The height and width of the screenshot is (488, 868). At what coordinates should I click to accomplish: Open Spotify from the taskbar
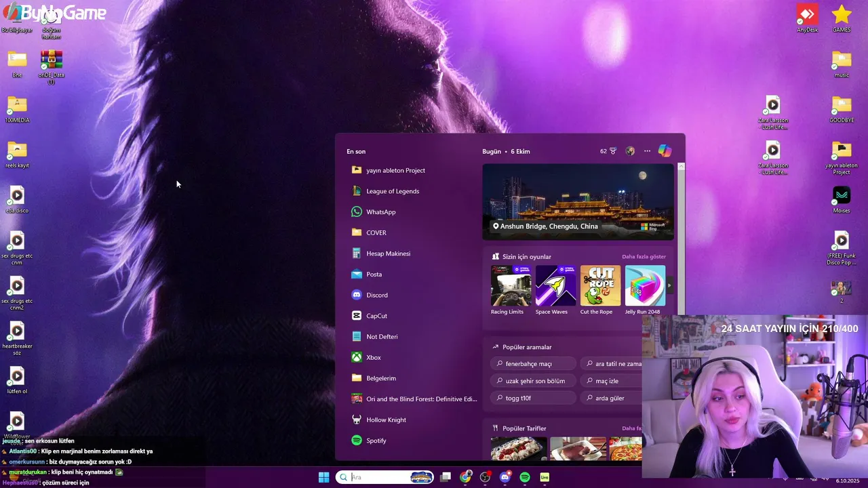click(x=525, y=477)
